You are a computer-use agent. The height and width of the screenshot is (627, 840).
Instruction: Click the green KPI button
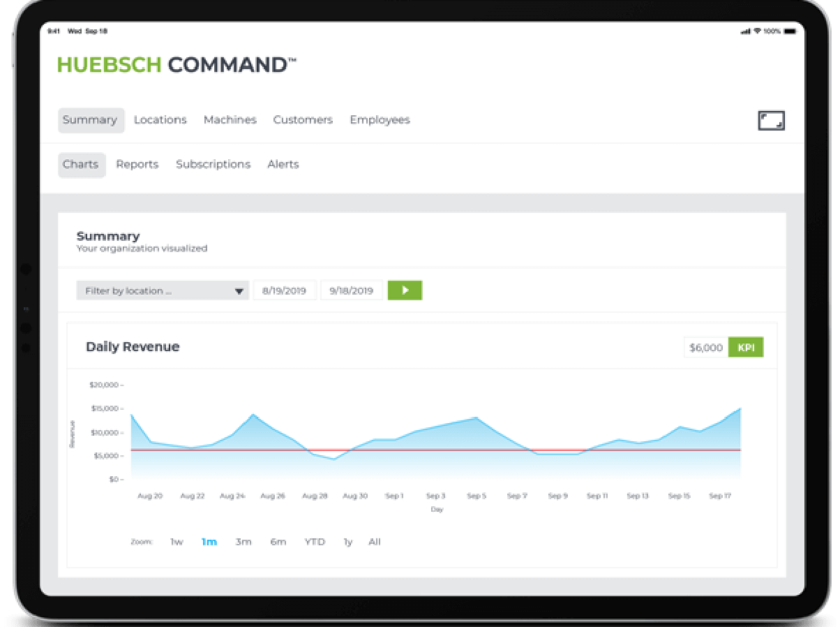tap(746, 348)
